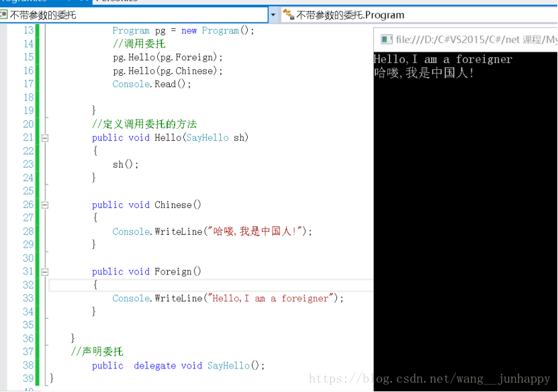Click Console.Read(); on line 17
The width and height of the screenshot is (558, 392).
point(152,84)
